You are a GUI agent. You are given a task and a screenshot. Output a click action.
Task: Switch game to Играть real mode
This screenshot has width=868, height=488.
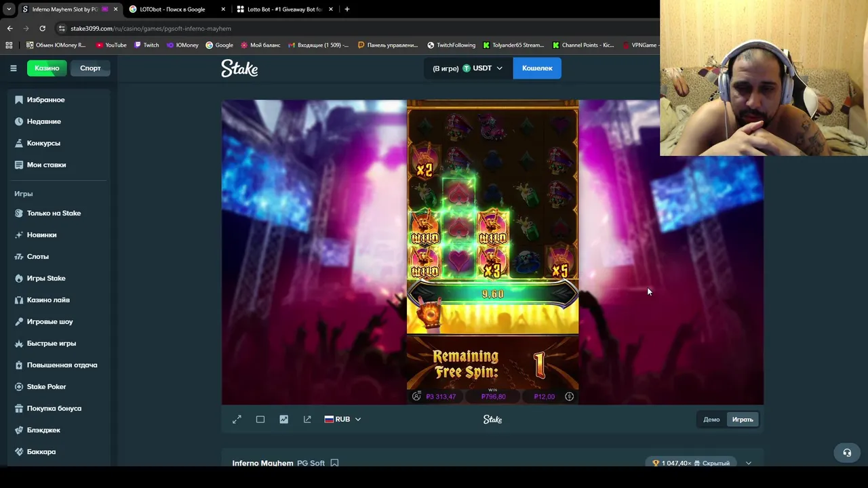coord(743,420)
